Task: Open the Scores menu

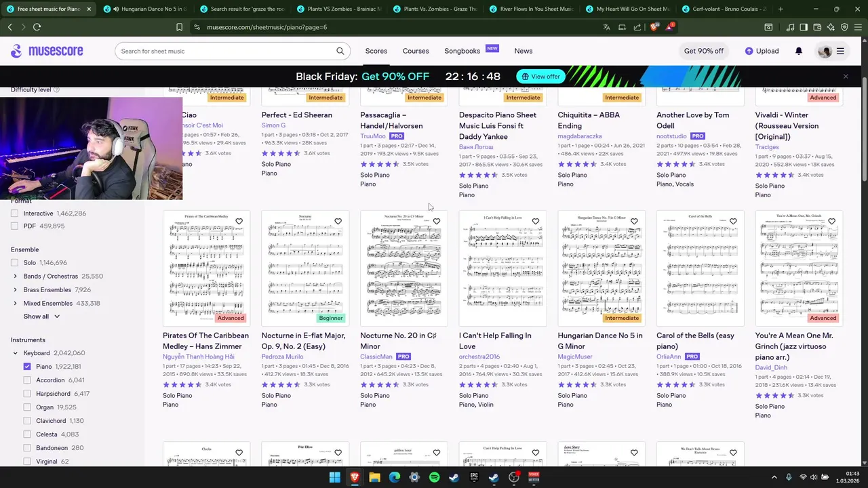Action: coord(376,51)
